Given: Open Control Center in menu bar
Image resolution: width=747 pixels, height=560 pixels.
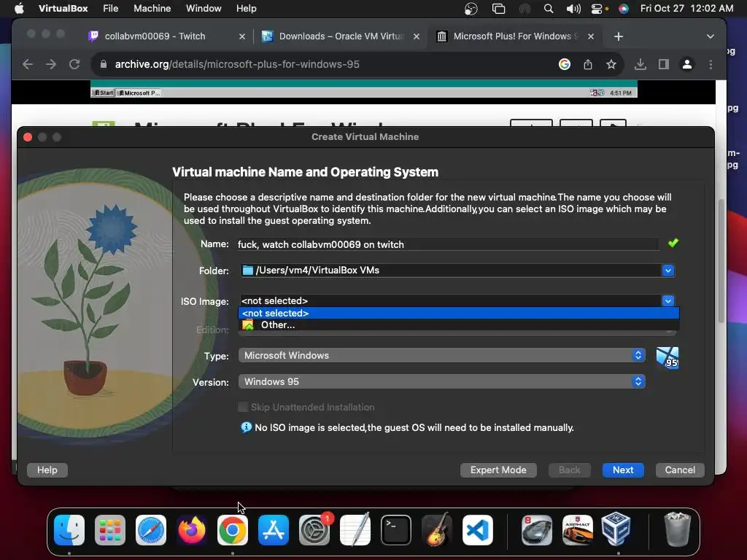Looking at the screenshot, I should pos(597,8).
